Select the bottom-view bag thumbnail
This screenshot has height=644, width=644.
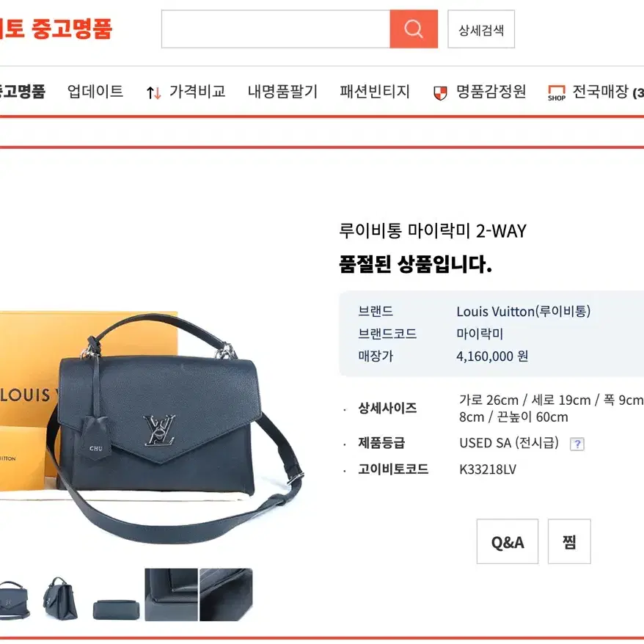[116, 610]
